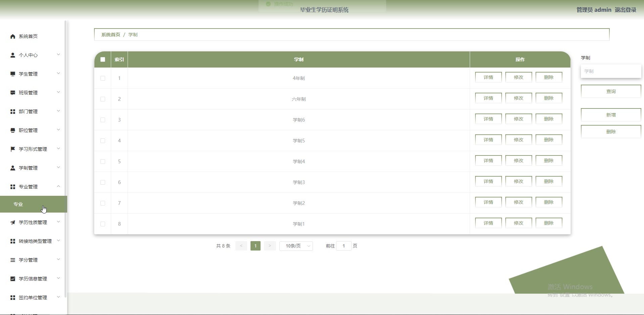Click the grid icon beside 专业管理
644x315 pixels.
point(13,187)
